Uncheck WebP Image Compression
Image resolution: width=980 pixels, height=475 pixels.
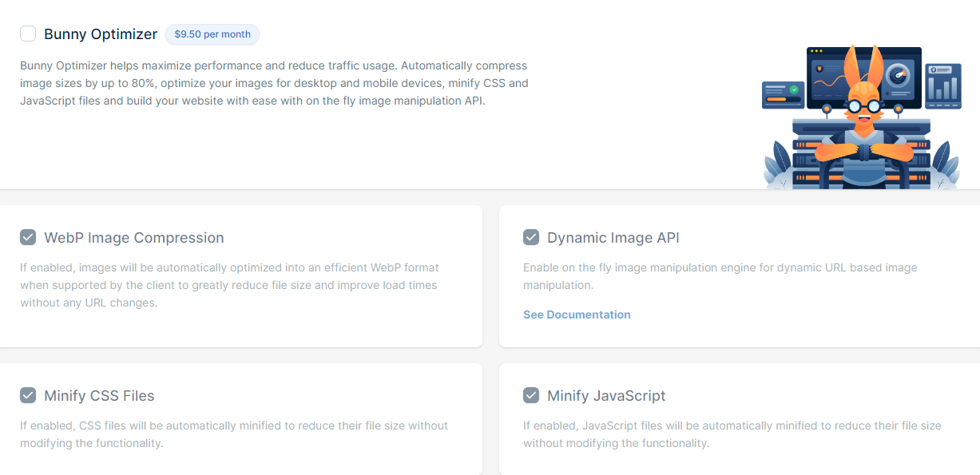tap(28, 237)
